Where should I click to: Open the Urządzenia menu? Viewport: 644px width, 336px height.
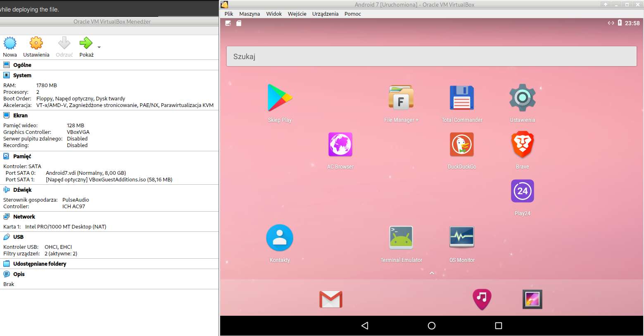325,14
